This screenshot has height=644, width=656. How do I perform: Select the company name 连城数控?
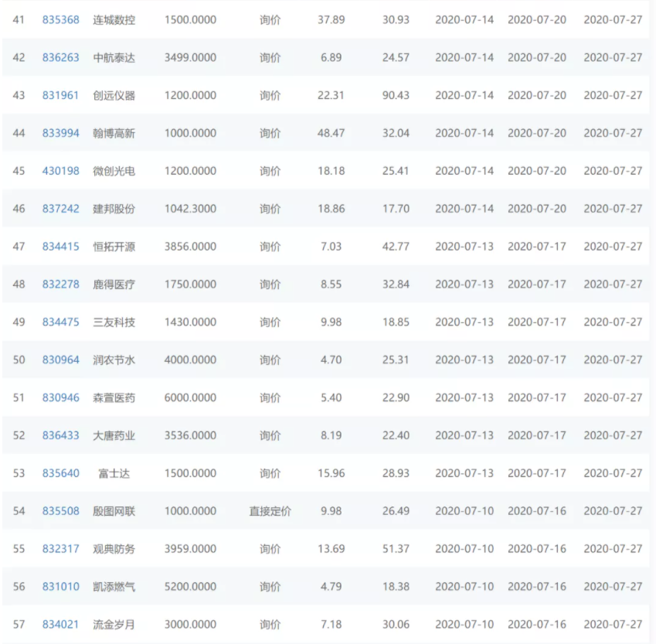click(x=114, y=19)
